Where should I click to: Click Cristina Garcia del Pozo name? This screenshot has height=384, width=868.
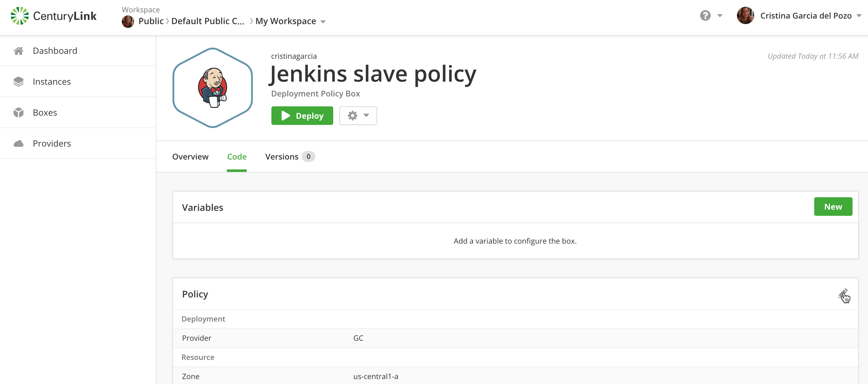coord(806,15)
